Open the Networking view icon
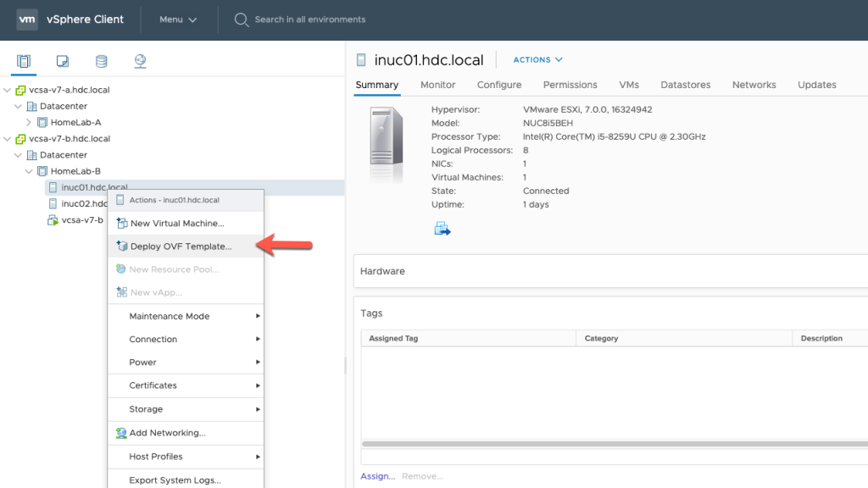Image resolution: width=868 pixels, height=488 pixels. point(140,61)
